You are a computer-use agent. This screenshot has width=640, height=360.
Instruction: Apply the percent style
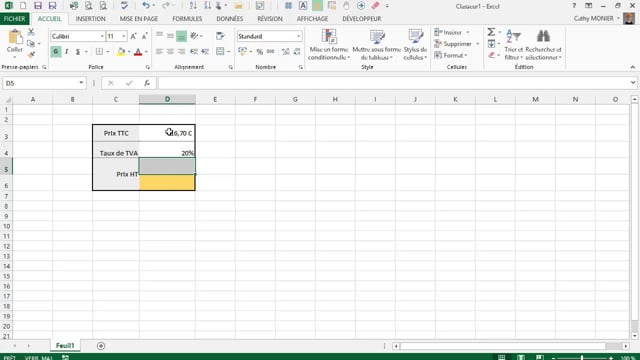click(259, 51)
